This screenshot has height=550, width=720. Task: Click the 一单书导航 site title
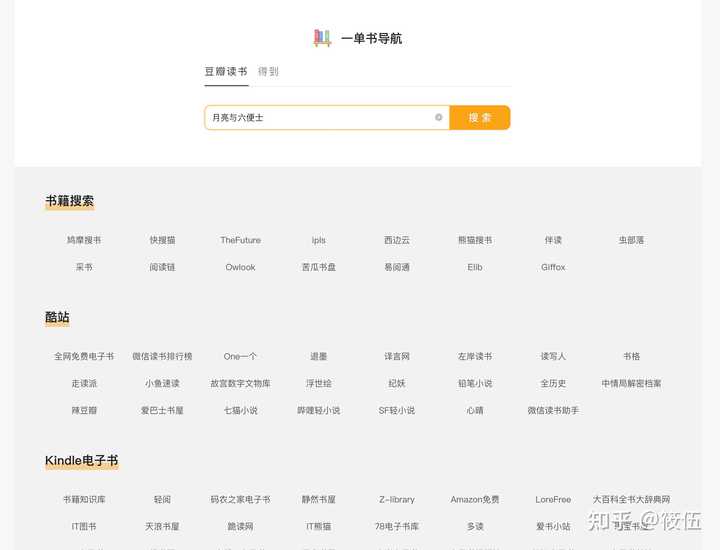pyautogui.click(x=371, y=39)
